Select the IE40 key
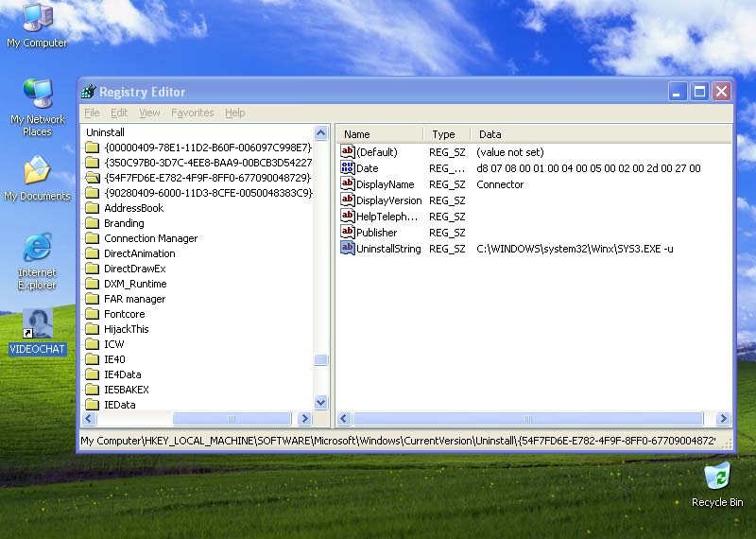The height and width of the screenshot is (539, 756). click(114, 359)
